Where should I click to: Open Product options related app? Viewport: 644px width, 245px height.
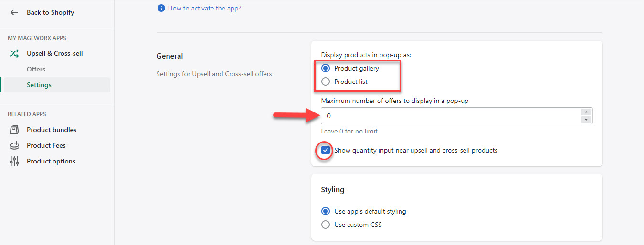point(51,161)
